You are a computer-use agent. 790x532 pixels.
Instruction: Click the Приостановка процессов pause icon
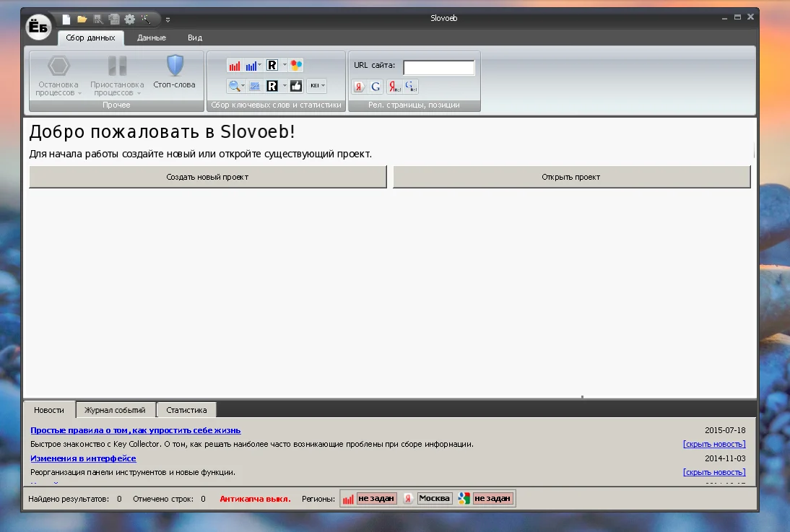[x=118, y=66]
